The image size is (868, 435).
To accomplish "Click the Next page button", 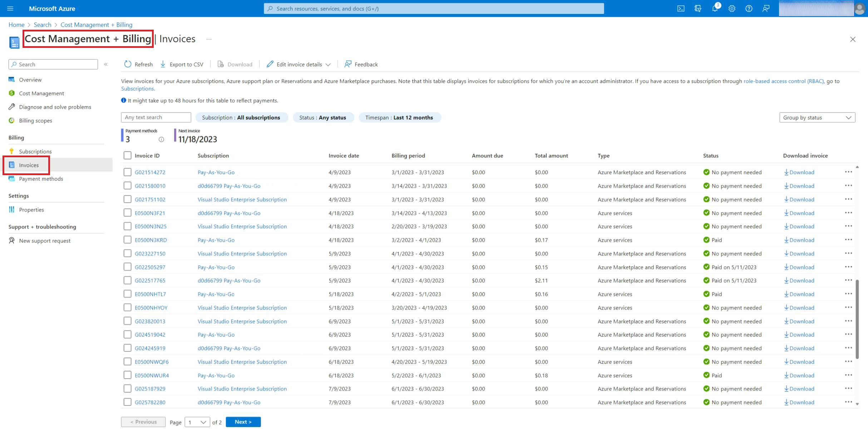I will click(243, 422).
